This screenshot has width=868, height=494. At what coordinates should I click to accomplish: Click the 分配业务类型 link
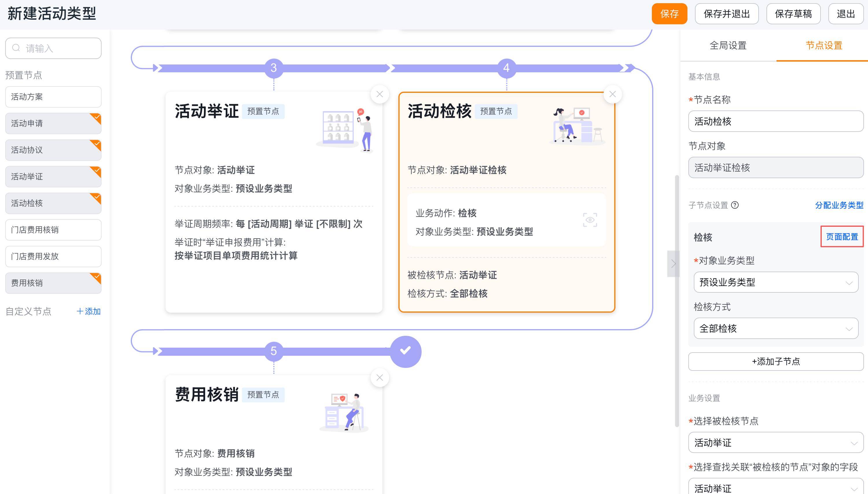[839, 205]
